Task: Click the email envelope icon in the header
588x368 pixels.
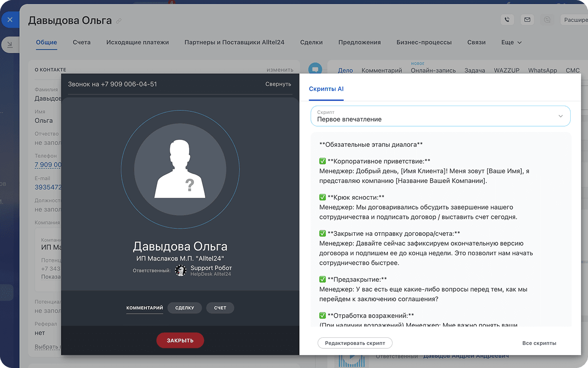Action: point(527,20)
